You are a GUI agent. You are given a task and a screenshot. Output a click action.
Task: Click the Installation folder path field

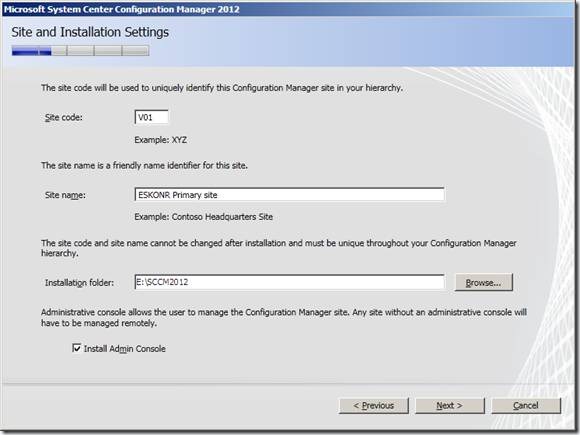(289, 282)
